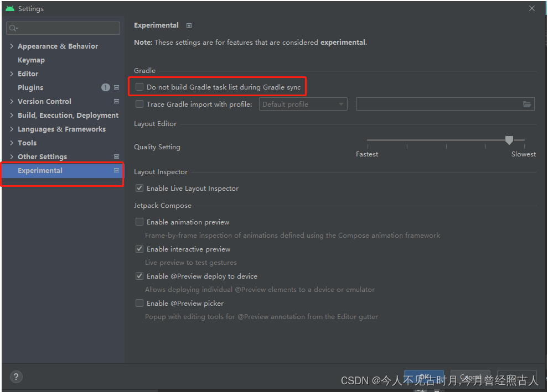Viewport: 548px width, 392px height.
Task: Click the window icon beside Experimental header
Action: (188, 25)
